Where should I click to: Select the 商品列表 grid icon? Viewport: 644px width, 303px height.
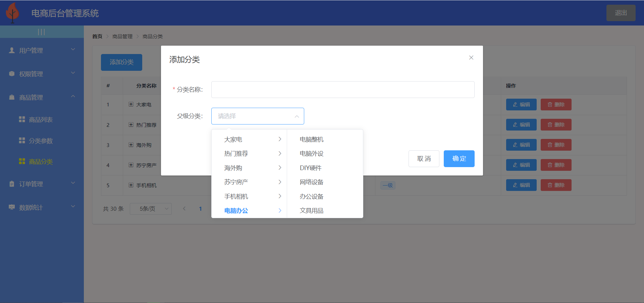coord(22,119)
